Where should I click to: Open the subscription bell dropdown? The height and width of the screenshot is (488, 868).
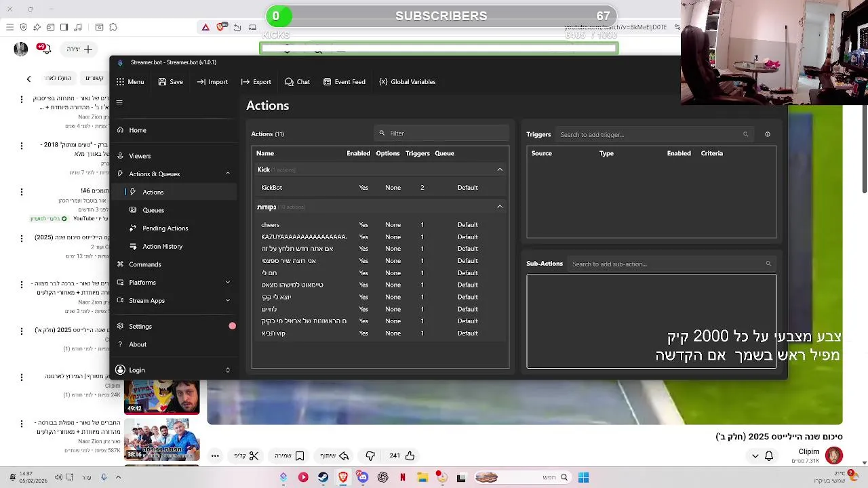pyautogui.click(x=762, y=456)
